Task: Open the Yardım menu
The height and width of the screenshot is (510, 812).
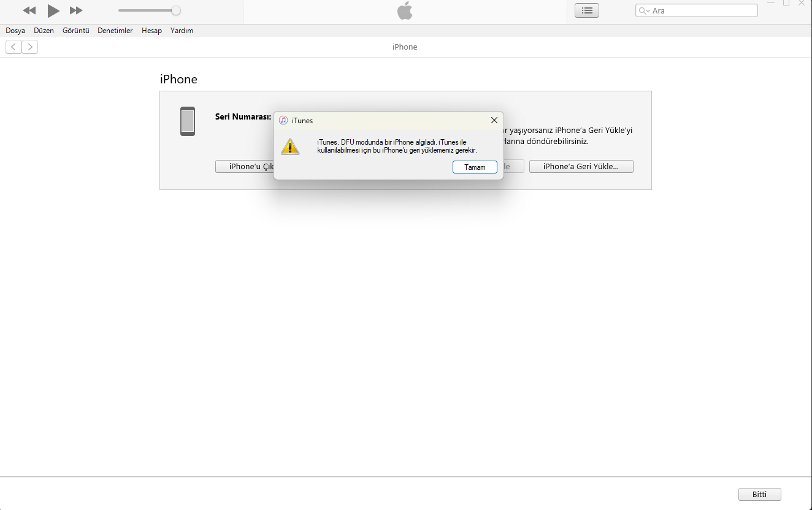Action: (182, 31)
